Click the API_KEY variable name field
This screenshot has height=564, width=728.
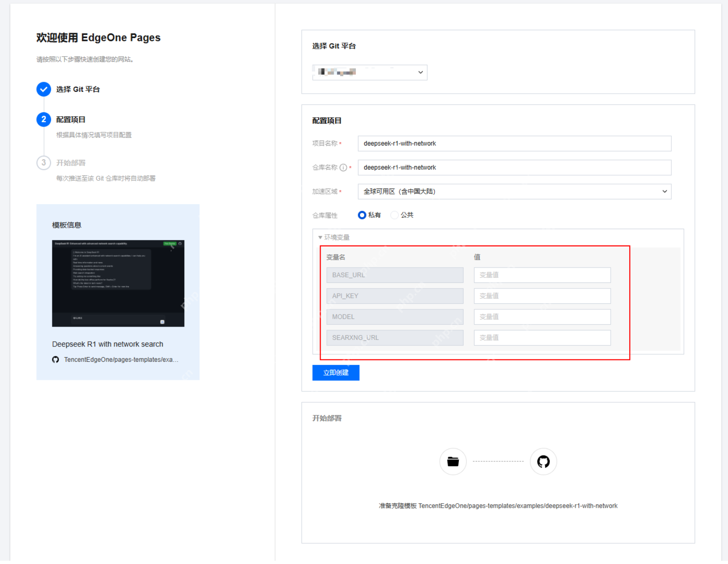point(395,296)
